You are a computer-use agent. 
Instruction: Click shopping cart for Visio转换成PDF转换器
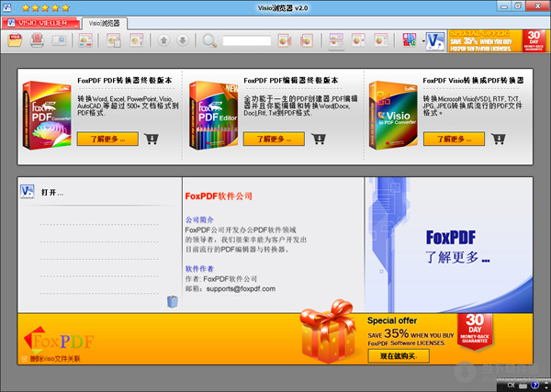(499, 139)
